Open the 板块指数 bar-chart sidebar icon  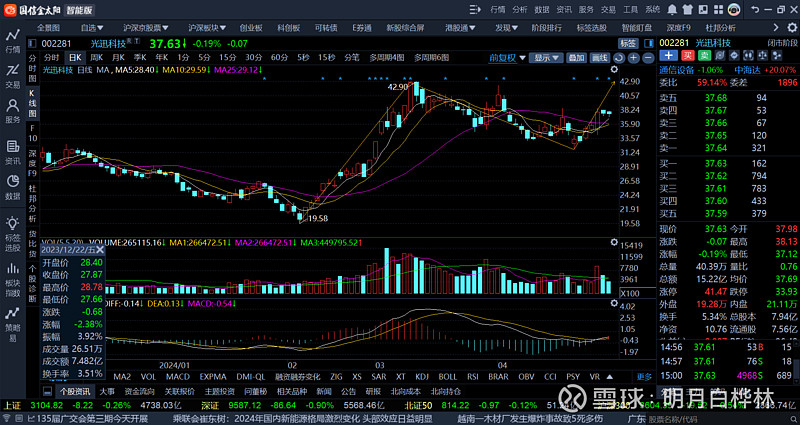(13, 279)
